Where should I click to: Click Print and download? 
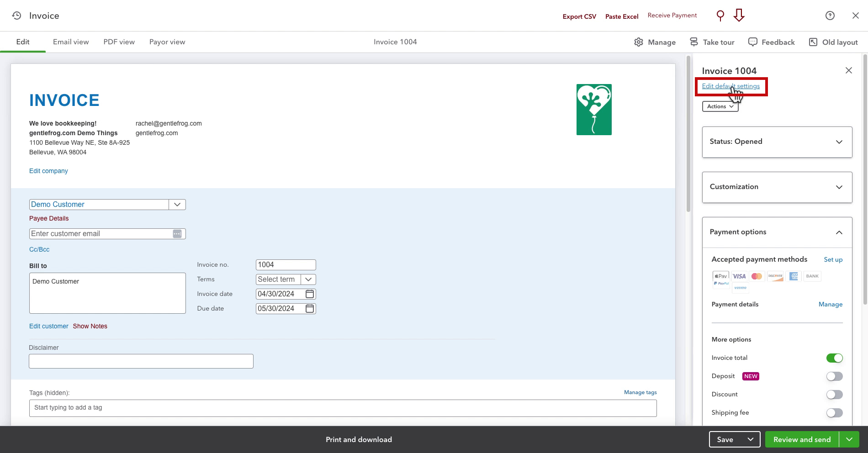[359, 439]
